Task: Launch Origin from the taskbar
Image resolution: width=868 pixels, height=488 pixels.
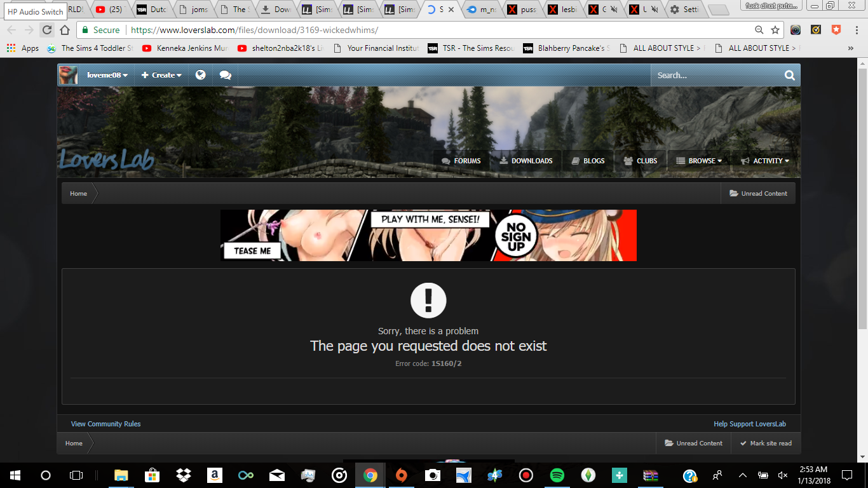Action: click(401, 475)
